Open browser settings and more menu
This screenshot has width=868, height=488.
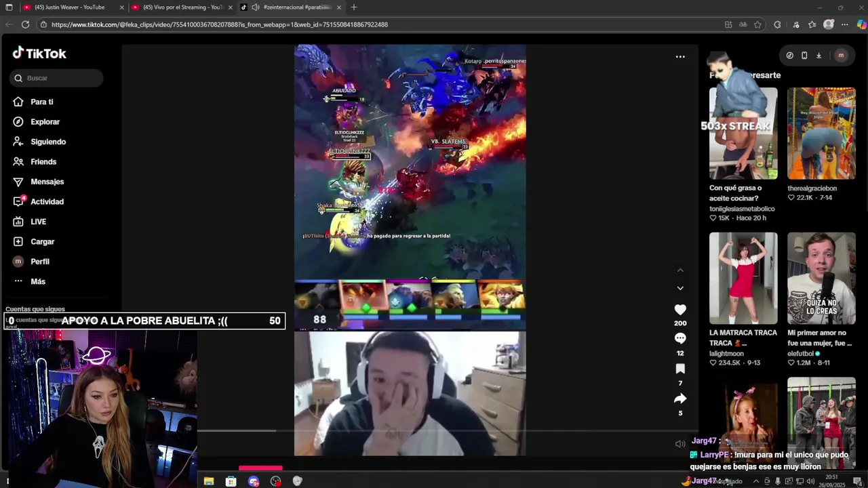(x=845, y=24)
